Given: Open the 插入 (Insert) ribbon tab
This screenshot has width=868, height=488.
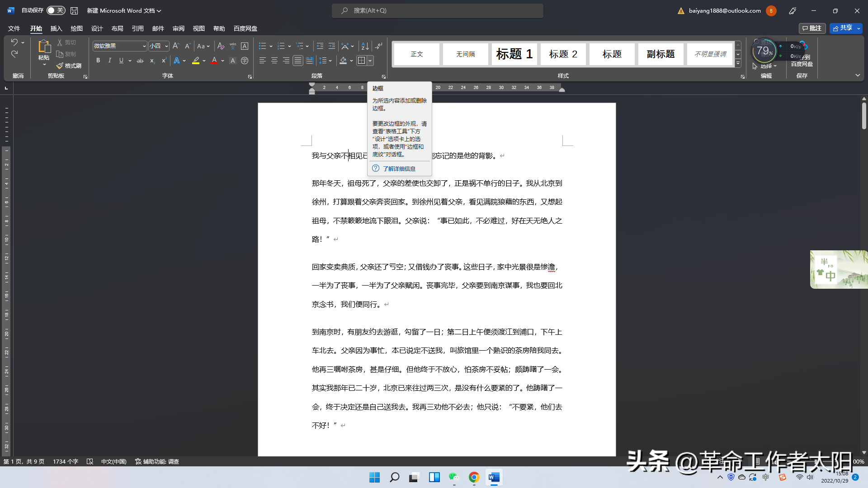Looking at the screenshot, I should point(56,28).
